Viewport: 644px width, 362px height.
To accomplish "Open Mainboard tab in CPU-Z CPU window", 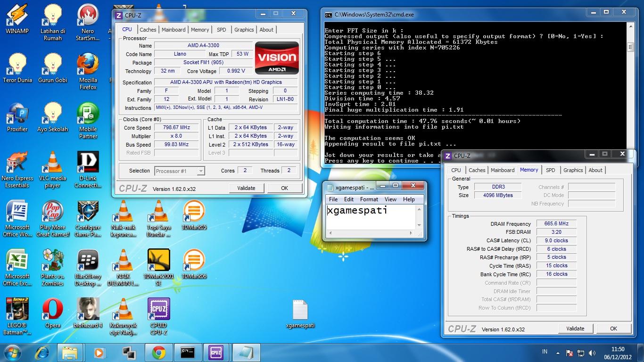I will [x=173, y=30].
